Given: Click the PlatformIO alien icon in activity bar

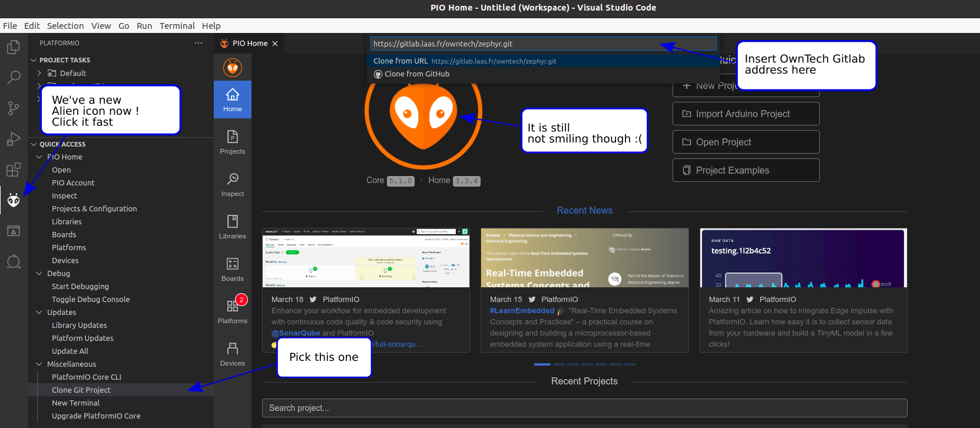Looking at the screenshot, I should (x=13, y=201).
